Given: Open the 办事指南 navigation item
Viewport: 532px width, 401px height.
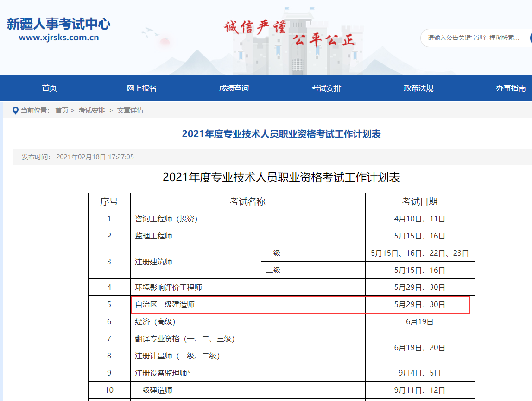Looking at the screenshot, I should [x=511, y=88].
